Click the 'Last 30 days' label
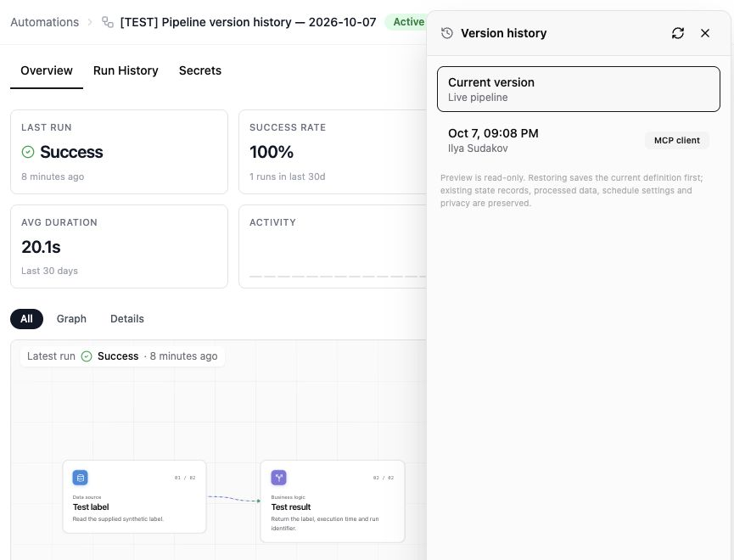This screenshot has width=734, height=560. click(x=49, y=271)
